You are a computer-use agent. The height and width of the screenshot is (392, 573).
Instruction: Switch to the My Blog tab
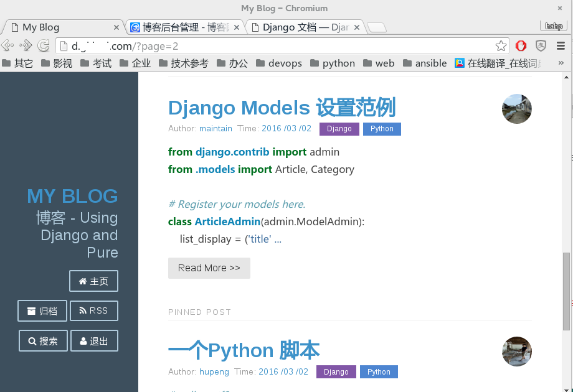click(x=62, y=27)
